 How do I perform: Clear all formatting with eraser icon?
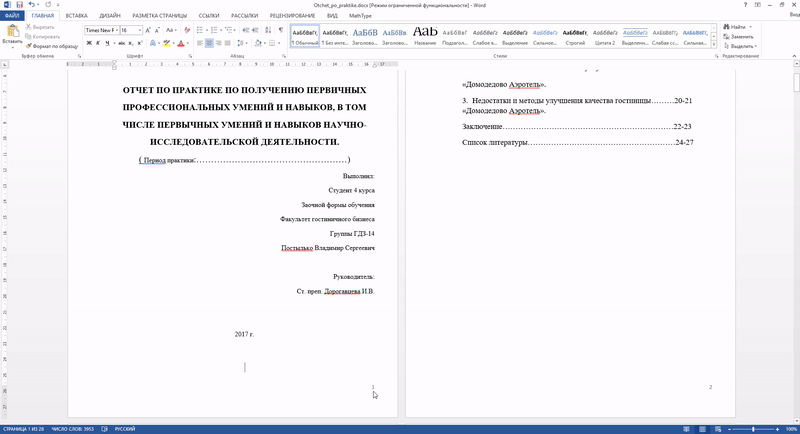point(187,30)
